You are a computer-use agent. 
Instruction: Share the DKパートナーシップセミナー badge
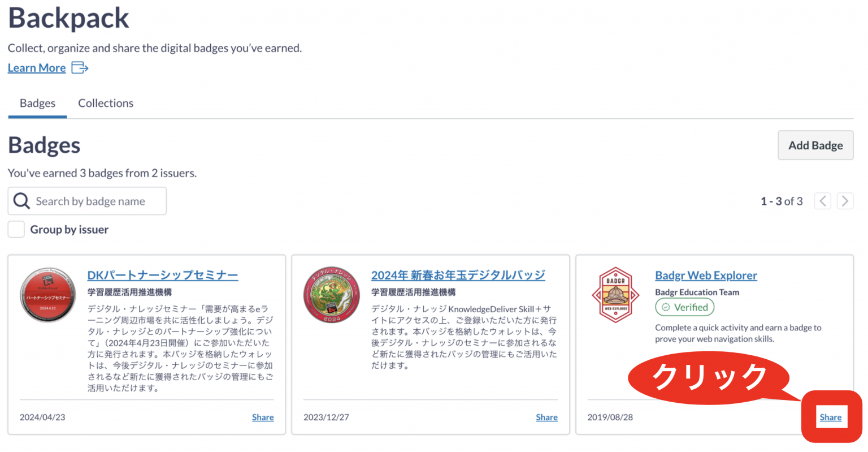tap(263, 417)
